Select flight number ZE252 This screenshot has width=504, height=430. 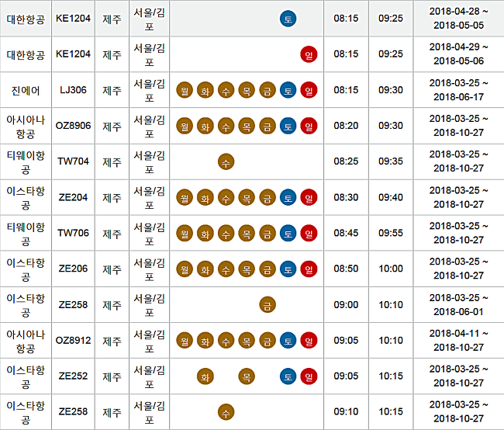[73, 376]
